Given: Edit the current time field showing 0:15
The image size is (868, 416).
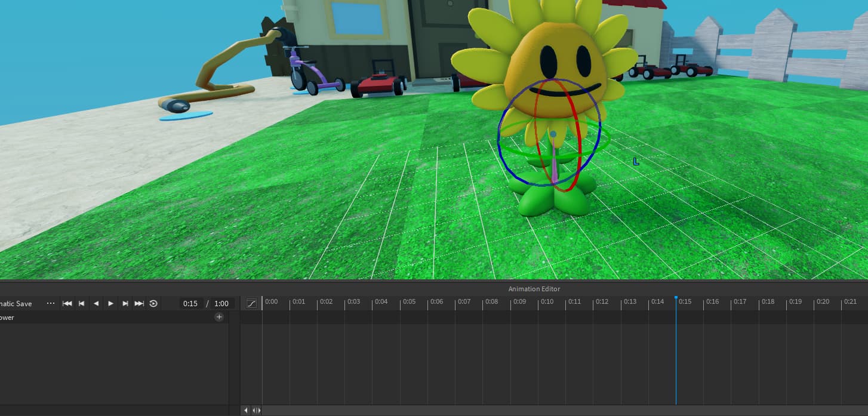Looking at the screenshot, I should (x=190, y=303).
